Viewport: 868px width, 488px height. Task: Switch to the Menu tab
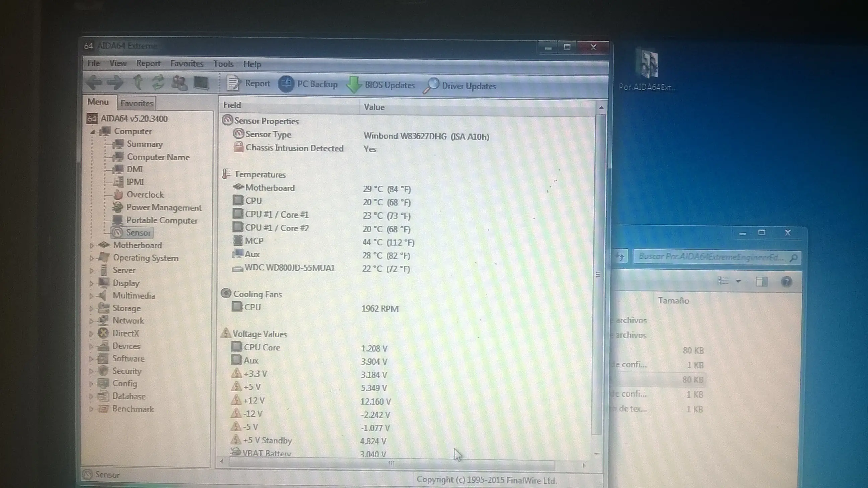coord(98,102)
